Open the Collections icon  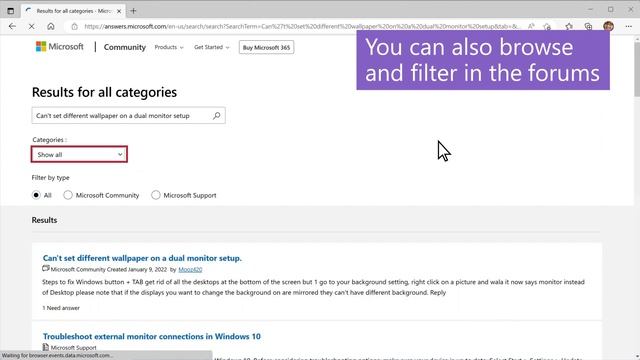pyautogui.click(x=588, y=27)
